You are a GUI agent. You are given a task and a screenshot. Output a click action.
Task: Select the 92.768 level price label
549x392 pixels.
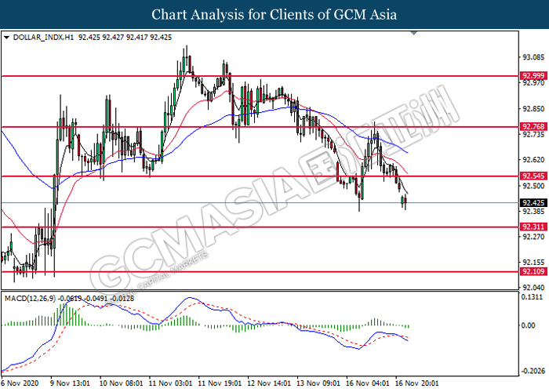click(533, 127)
